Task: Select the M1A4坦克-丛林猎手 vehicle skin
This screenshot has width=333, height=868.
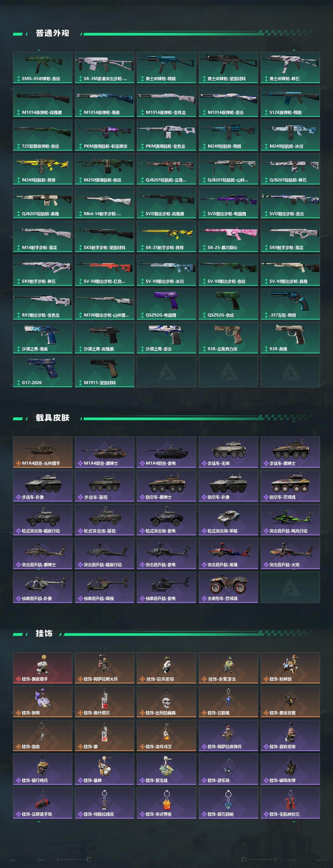Action: pyautogui.click(x=42, y=452)
